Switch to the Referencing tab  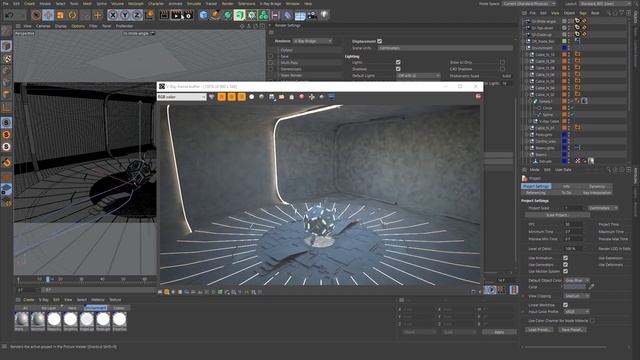[536, 193]
